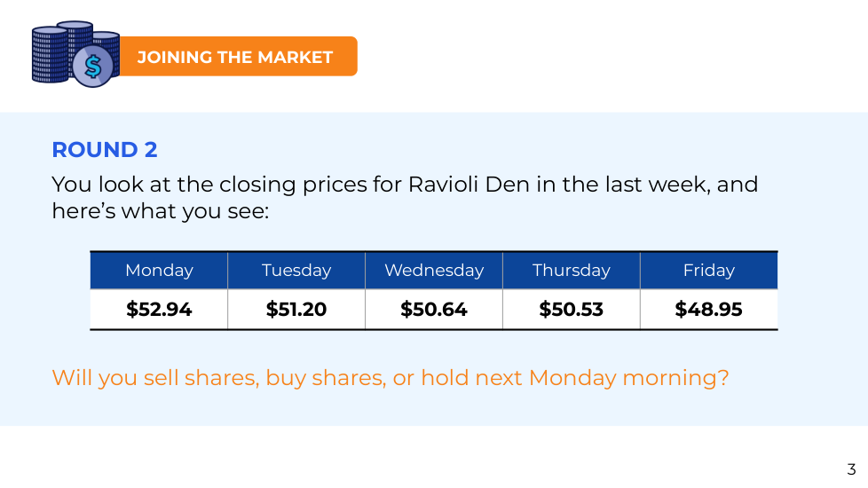The image size is (868, 488).
Task: Click the Wednesday column header
Action: 434,271
